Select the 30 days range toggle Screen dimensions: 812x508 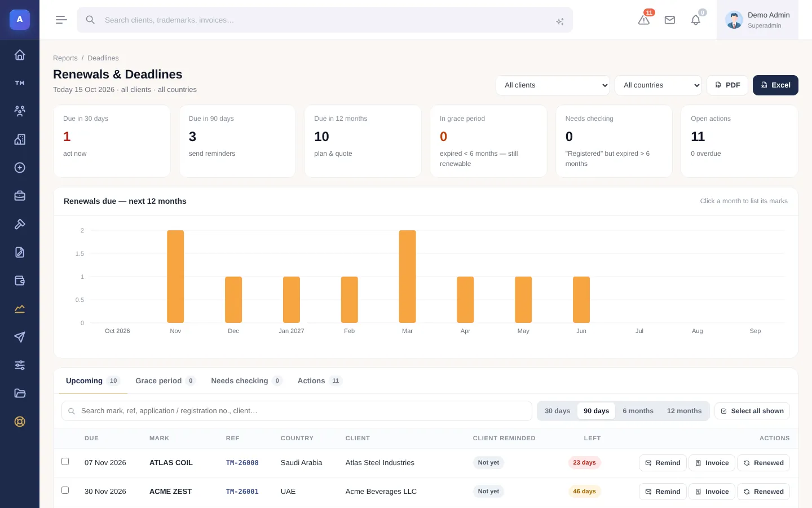coord(557,411)
